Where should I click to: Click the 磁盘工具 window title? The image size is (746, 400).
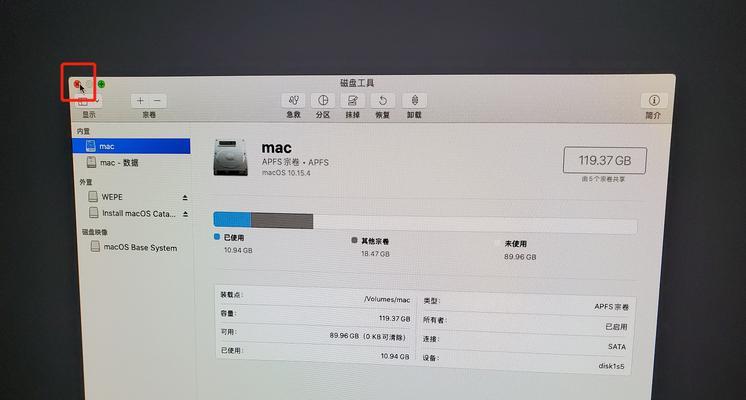357,83
